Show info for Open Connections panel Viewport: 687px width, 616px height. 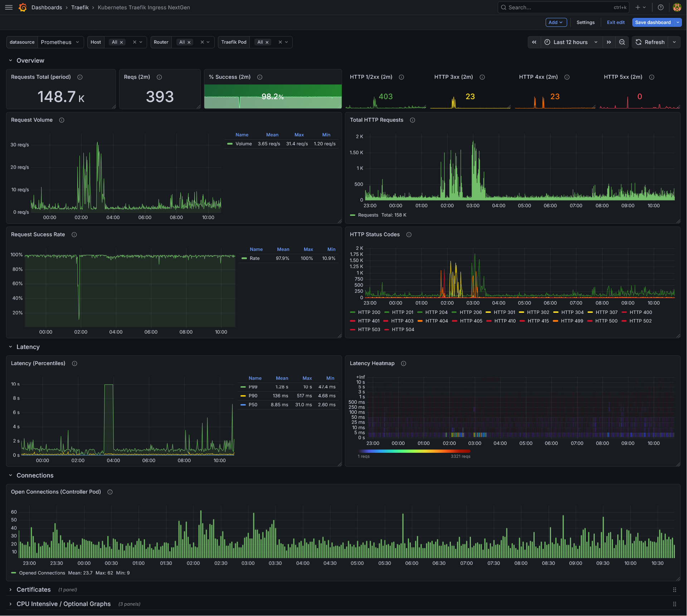point(110,492)
